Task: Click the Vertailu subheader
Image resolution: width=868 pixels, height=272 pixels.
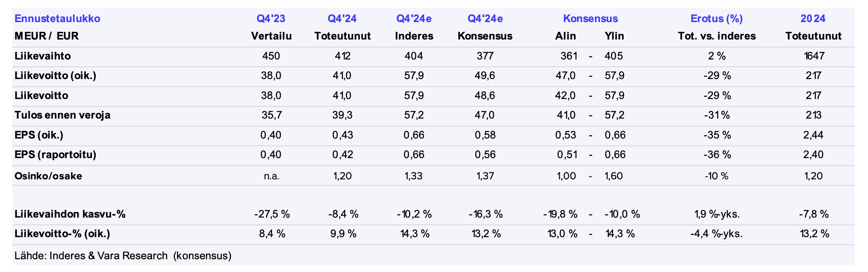Action: coord(271,36)
